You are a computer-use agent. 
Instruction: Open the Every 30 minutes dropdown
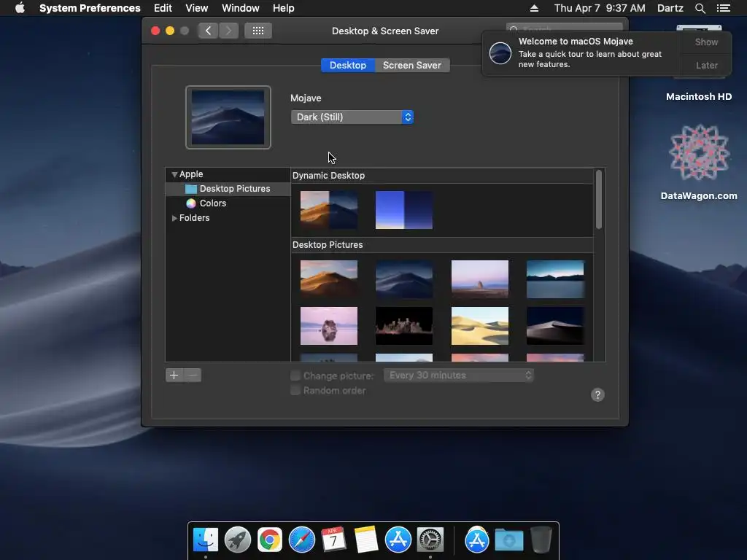(x=459, y=376)
